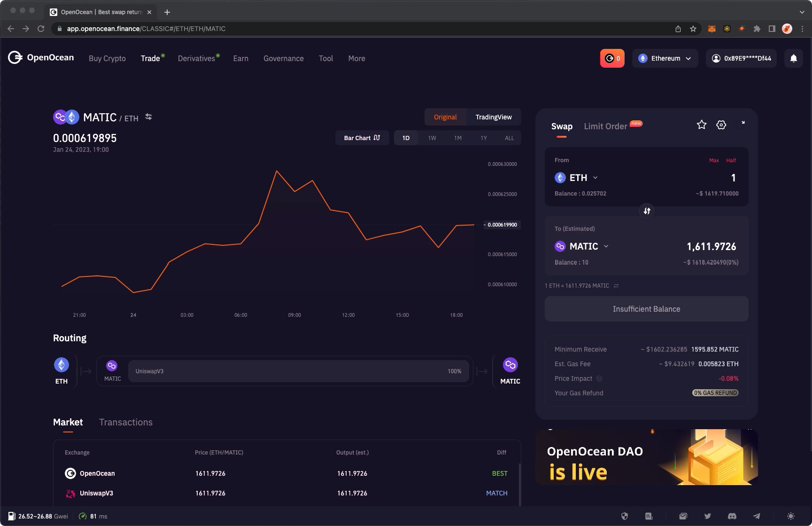Show Price Impact info tooltip
The width and height of the screenshot is (812, 526).
599,378
